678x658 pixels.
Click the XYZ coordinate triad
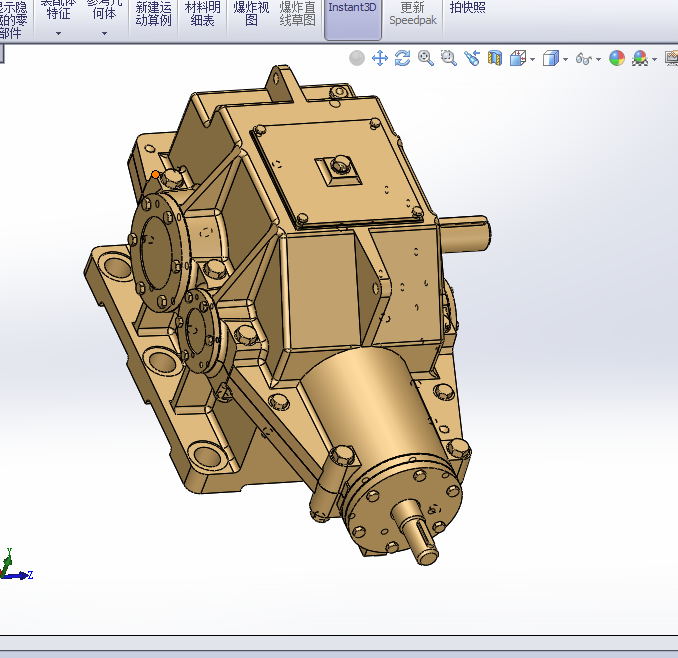point(16,565)
